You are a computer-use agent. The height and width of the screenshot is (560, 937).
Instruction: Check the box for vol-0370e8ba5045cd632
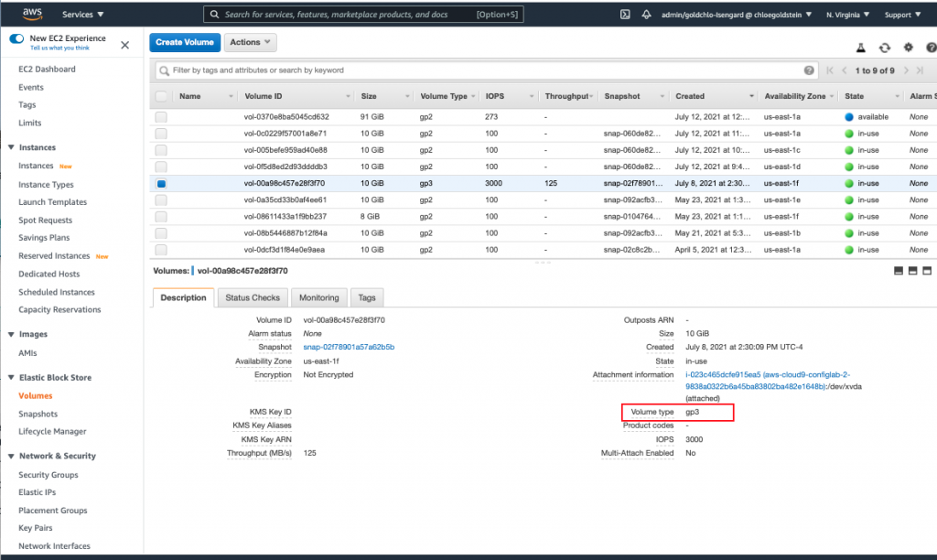point(161,117)
